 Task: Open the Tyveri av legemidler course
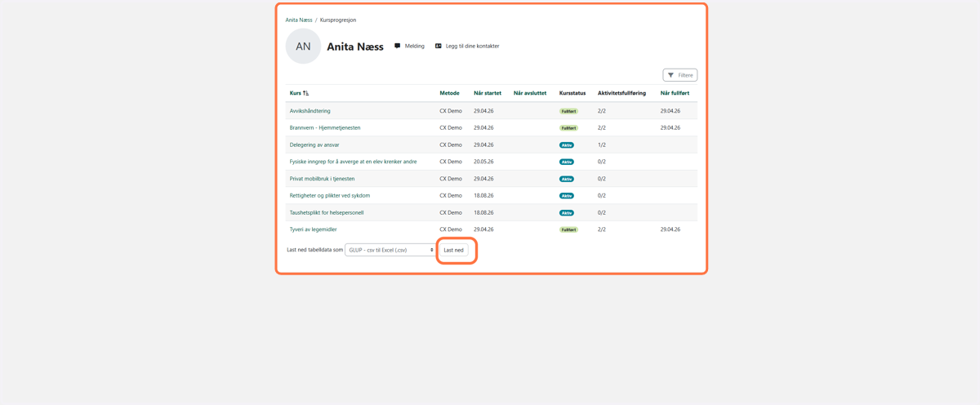314,229
